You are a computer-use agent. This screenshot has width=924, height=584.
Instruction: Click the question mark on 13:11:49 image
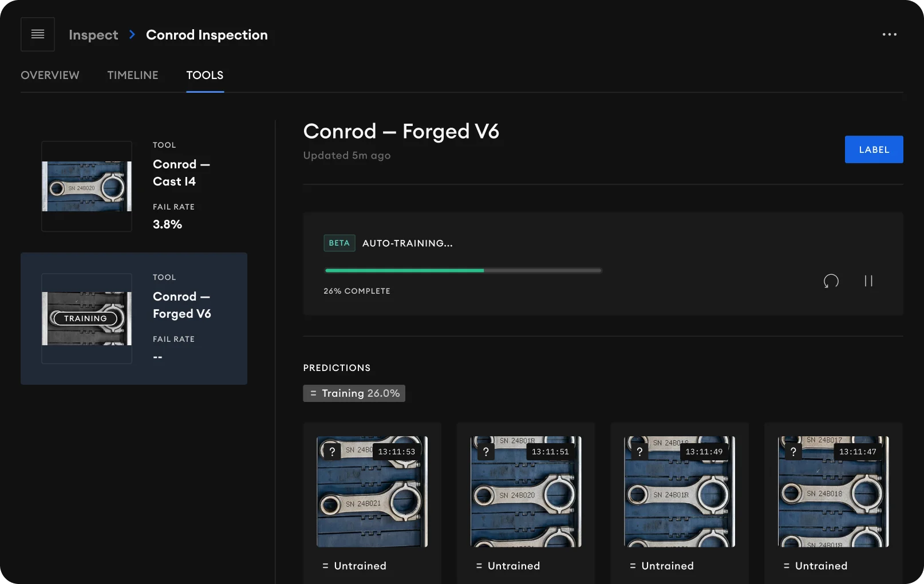point(639,452)
